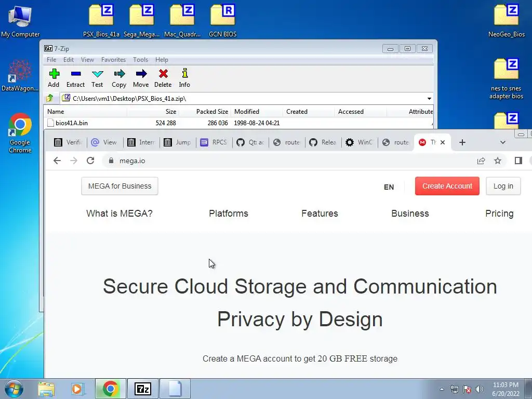
Task: Click the Log in button
Action: [503, 186]
